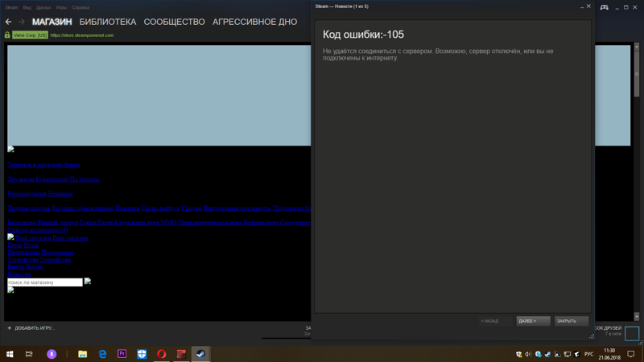Open the Вид menu
This screenshot has height=362, width=644.
27,7
